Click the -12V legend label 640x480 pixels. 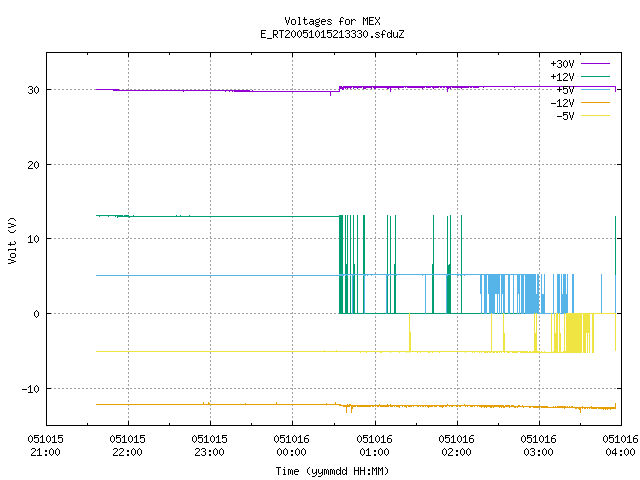(x=562, y=103)
